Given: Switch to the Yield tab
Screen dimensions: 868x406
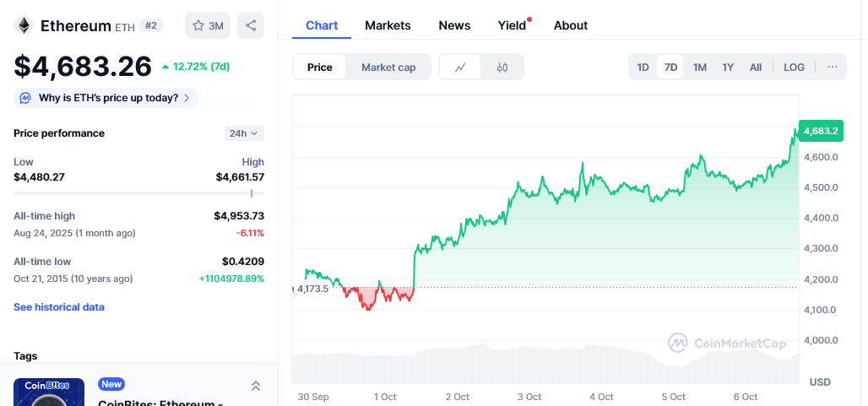Looking at the screenshot, I should pyautogui.click(x=512, y=25).
